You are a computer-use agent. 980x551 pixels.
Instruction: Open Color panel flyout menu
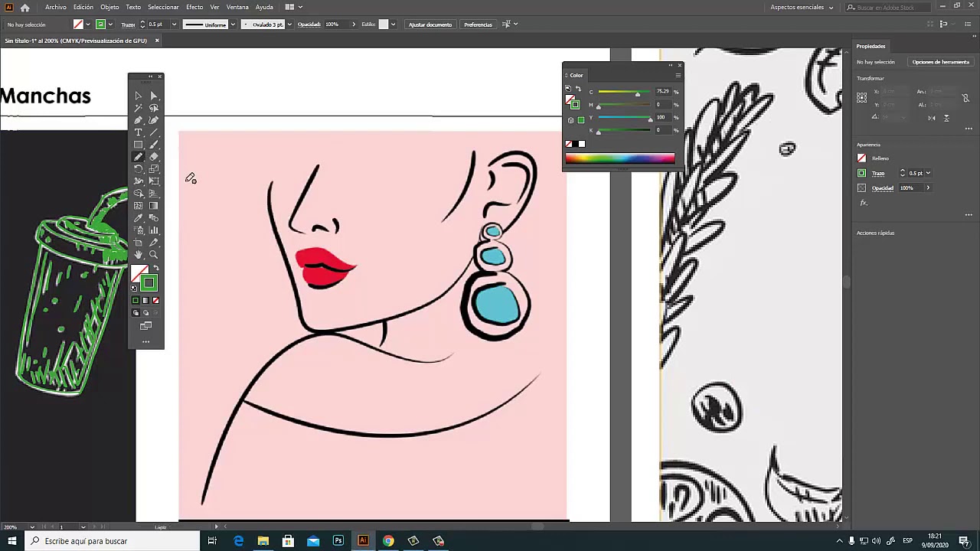(678, 75)
